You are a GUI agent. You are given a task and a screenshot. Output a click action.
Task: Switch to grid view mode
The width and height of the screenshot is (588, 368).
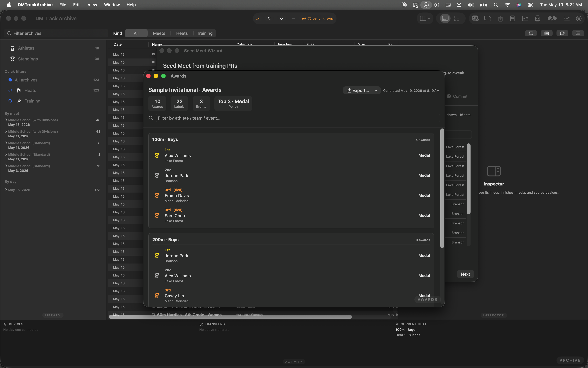click(x=457, y=19)
